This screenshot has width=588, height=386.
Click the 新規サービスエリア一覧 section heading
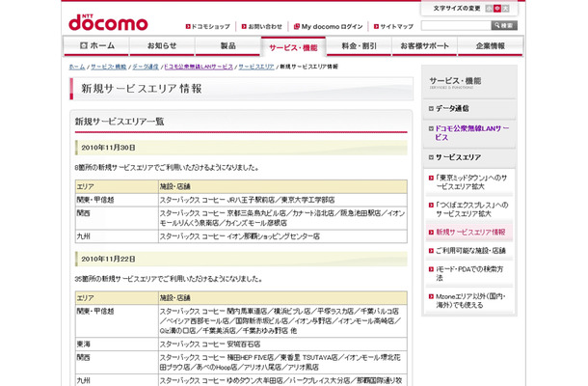pos(120,122)
